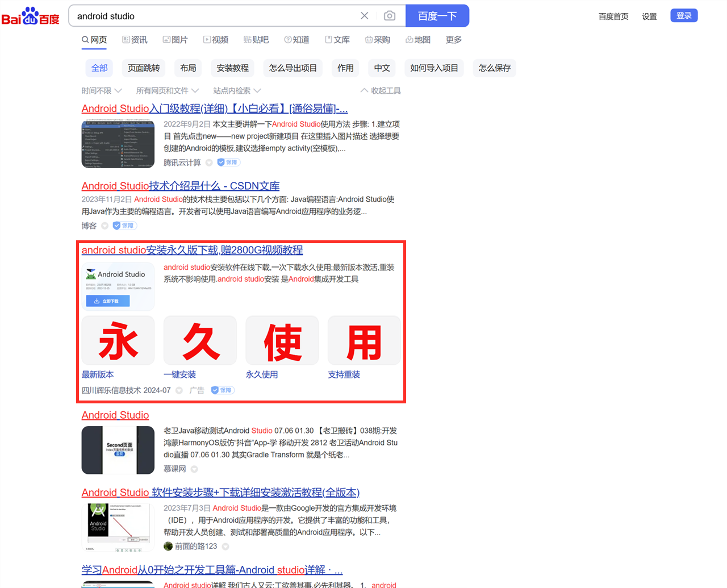
Task: Open the Android Studio 慕课网 result title
Action: tap(115, 415)
